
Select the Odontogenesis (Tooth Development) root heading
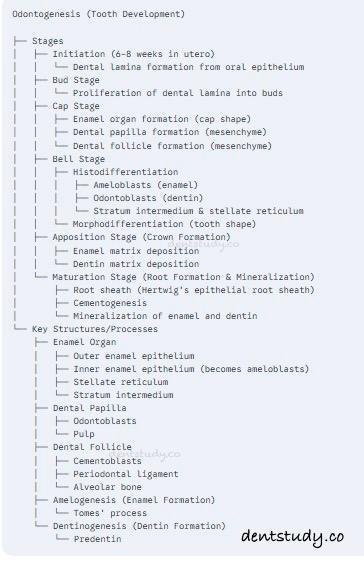click(x=99, y=14)
